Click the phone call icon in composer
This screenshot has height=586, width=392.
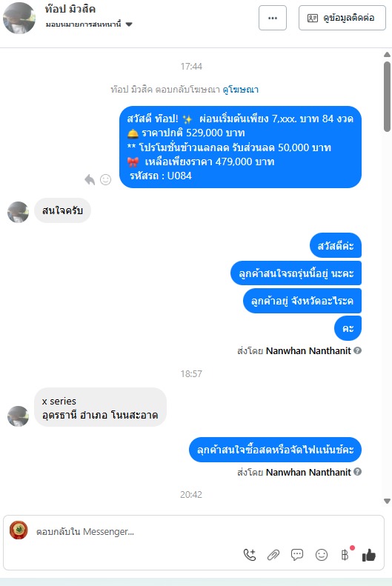tap(250, 555)
